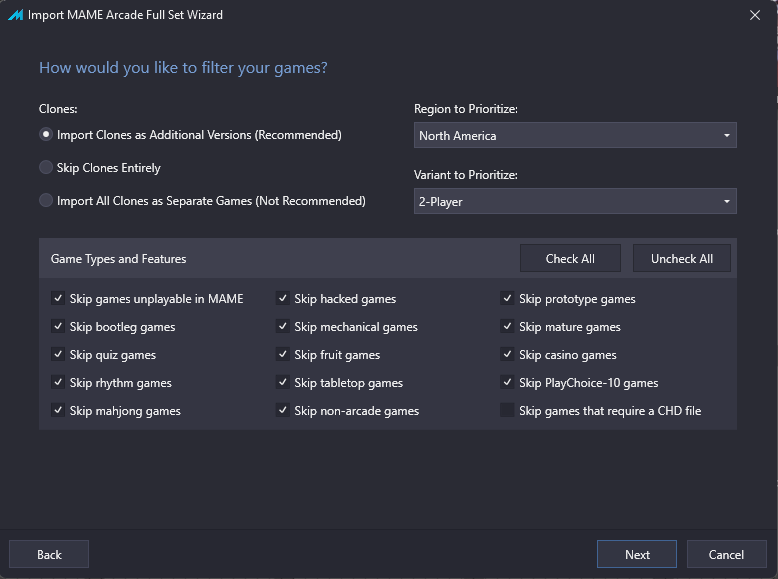Close the Import MAME wizard window
This screenshot has width=778, height=579.
pyautogui.click(x=755, y=15)
